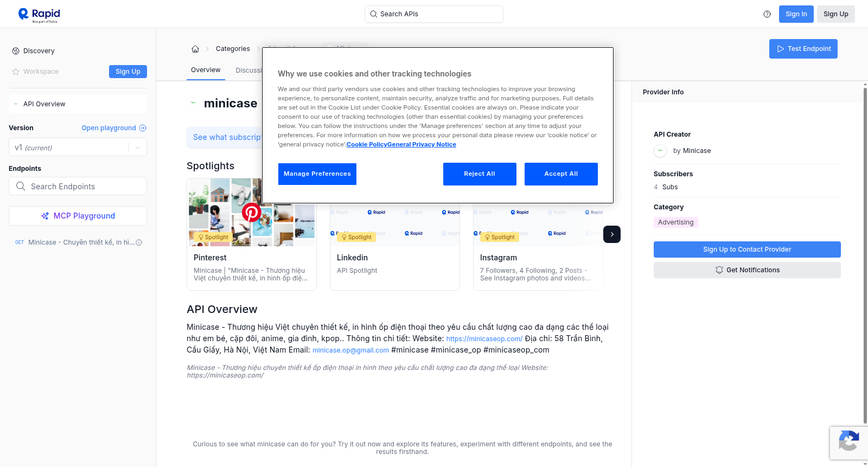Switch to the Overview tab
Viewport: 868px width, 467px height.
pyautogui.click(x=206, y=70)
